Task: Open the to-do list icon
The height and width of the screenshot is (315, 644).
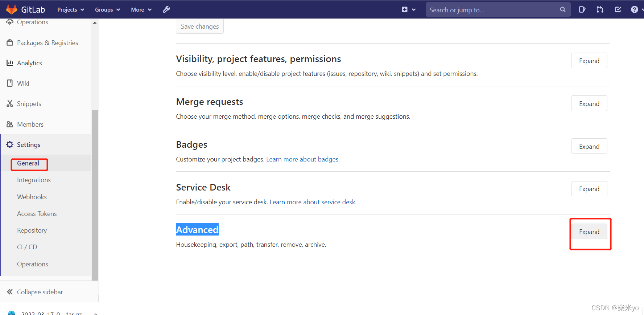Action: pyautogui.click(x=618, y=9)
